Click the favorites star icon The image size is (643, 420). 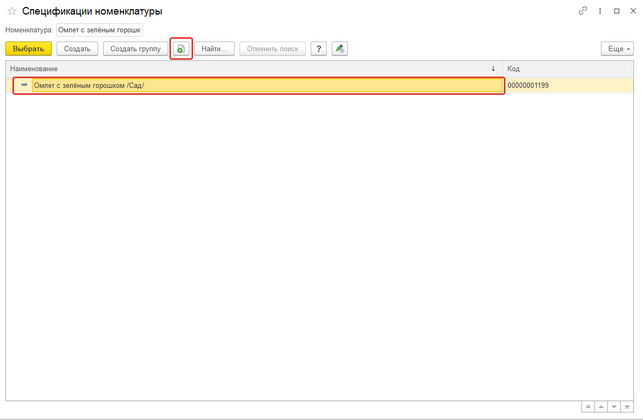pyautogui.click(x=11, y=11)
